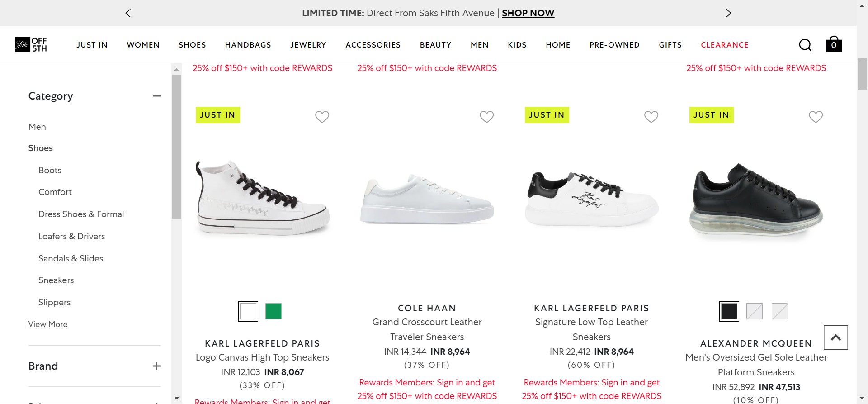Open the Cole Haan white sneaker image
Image resolution: width=868 pixels, height=404 pixels.
pyautogui.click(x=427, y=200)
